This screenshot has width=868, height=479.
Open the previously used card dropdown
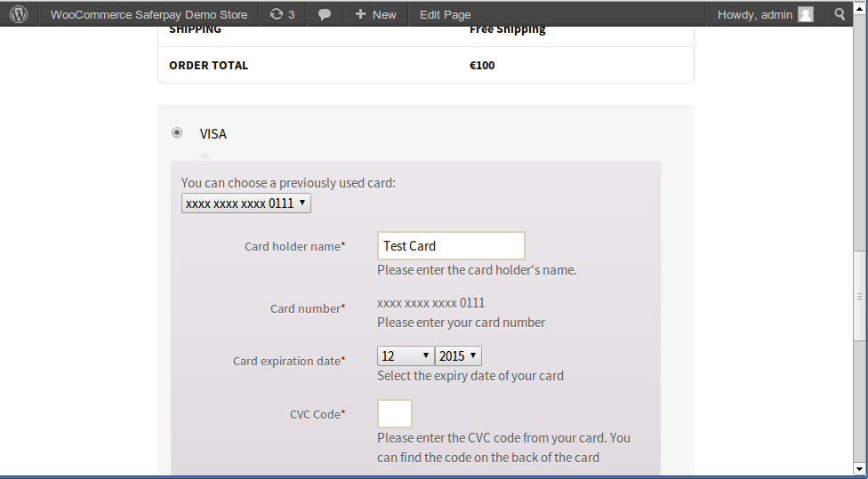tap(246, 204)
